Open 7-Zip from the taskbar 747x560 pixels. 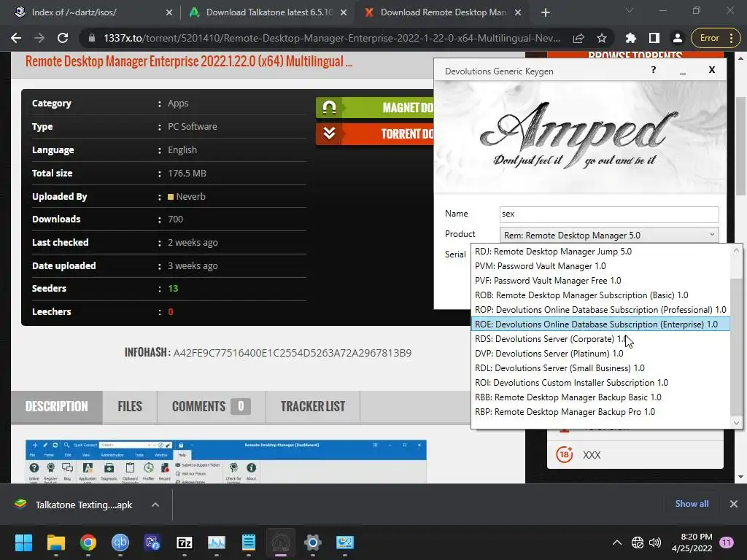185,542
